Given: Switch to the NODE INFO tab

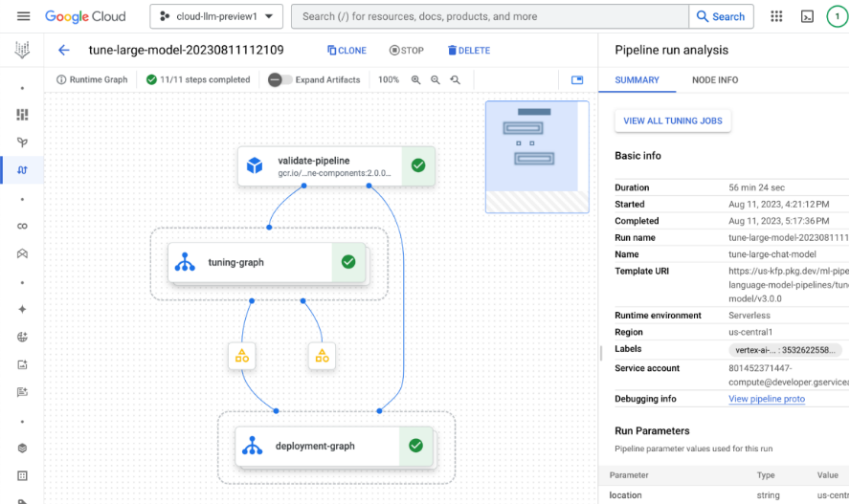Looking at the screenshot, I should (715, 80).
